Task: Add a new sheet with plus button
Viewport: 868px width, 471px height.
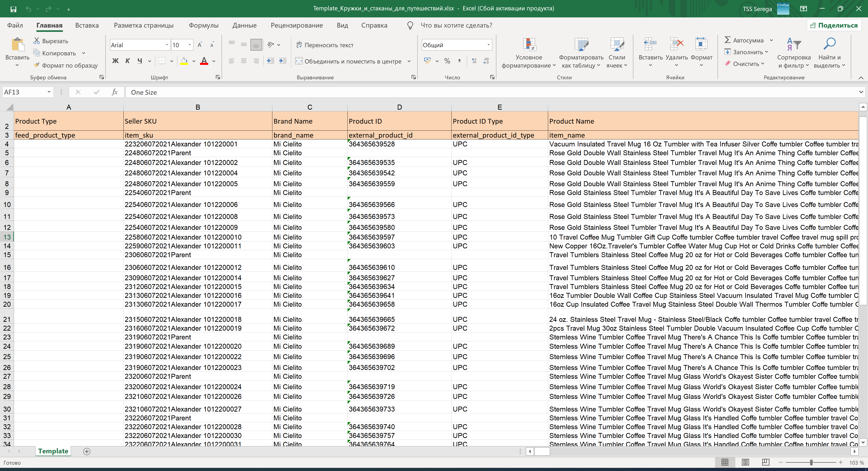Action: pos(87,451)
